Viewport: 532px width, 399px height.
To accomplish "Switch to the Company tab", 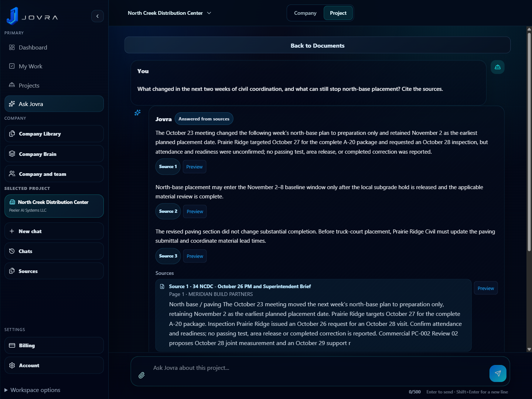I will [x=305, y=13].
